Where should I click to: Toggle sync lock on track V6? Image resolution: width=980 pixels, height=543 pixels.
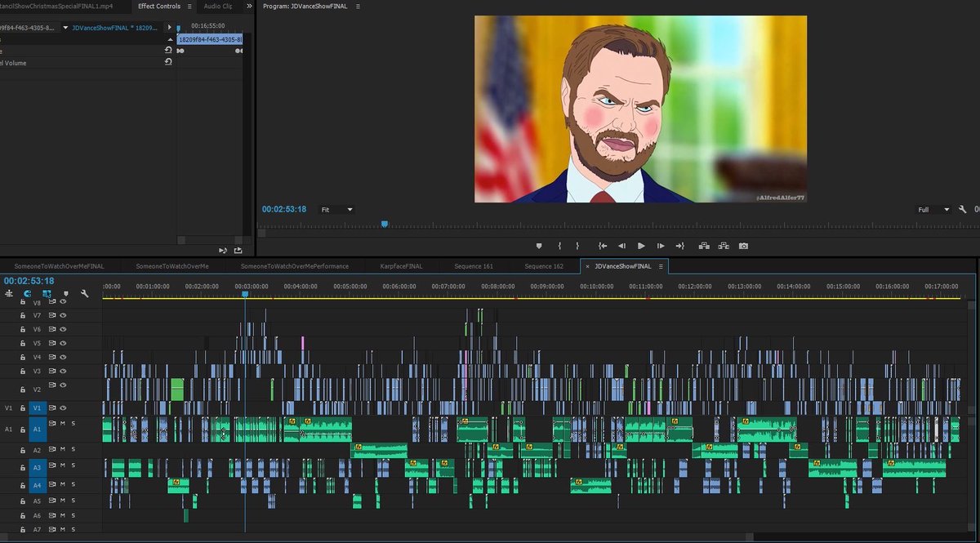52,329
